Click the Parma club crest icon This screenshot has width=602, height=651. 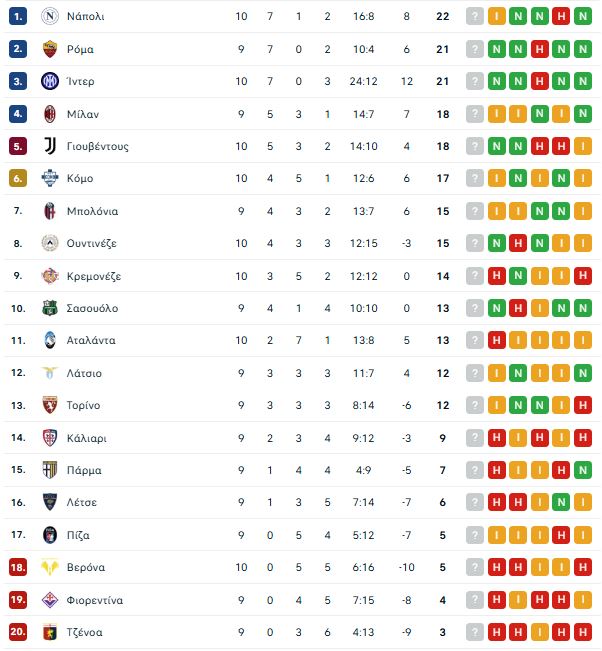coord(50,470)
